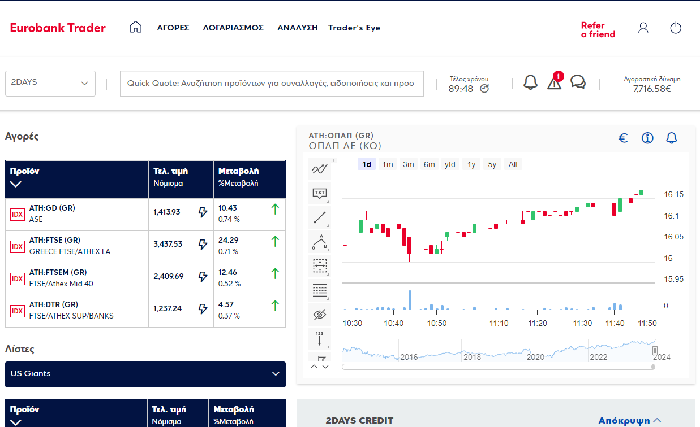Click the IDX badge of ATH:FTSEM row
Viewport: 700px width, 427px height.
tap(17, 279)
